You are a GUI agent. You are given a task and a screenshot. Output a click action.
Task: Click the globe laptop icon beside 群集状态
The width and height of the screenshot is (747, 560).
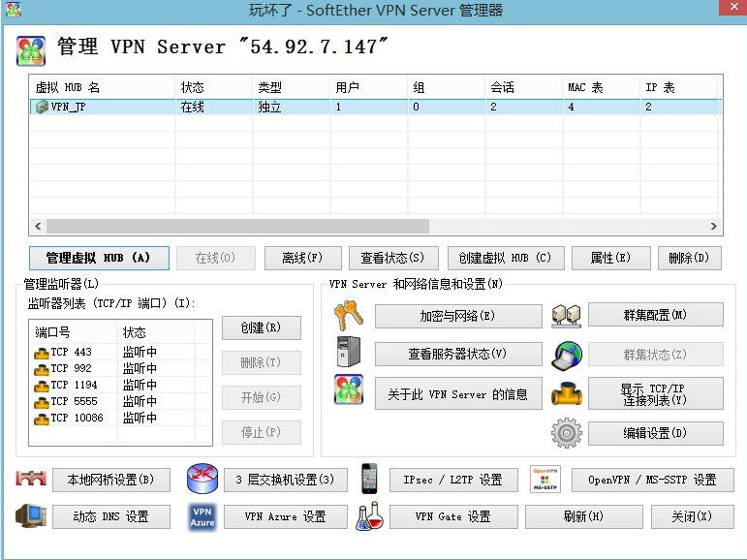[x=567, y=355]
